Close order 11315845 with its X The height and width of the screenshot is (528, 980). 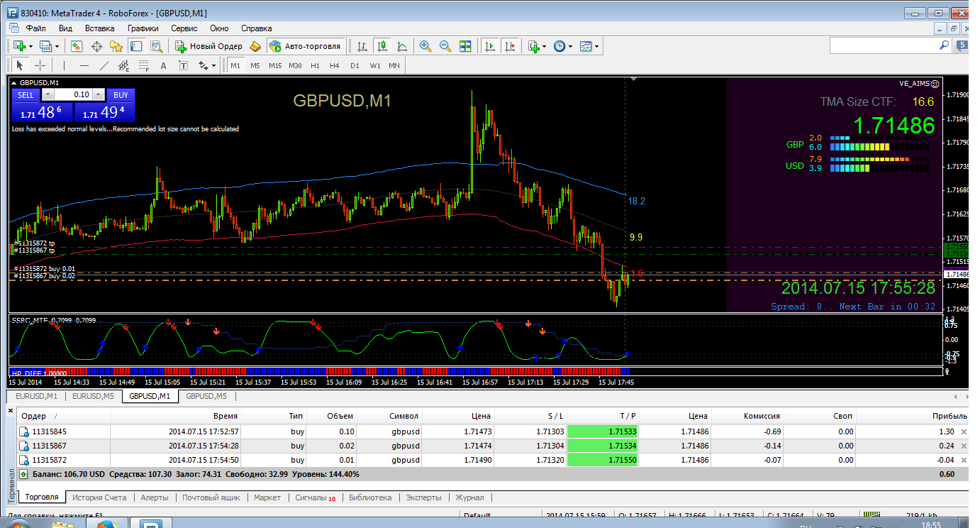964,431
